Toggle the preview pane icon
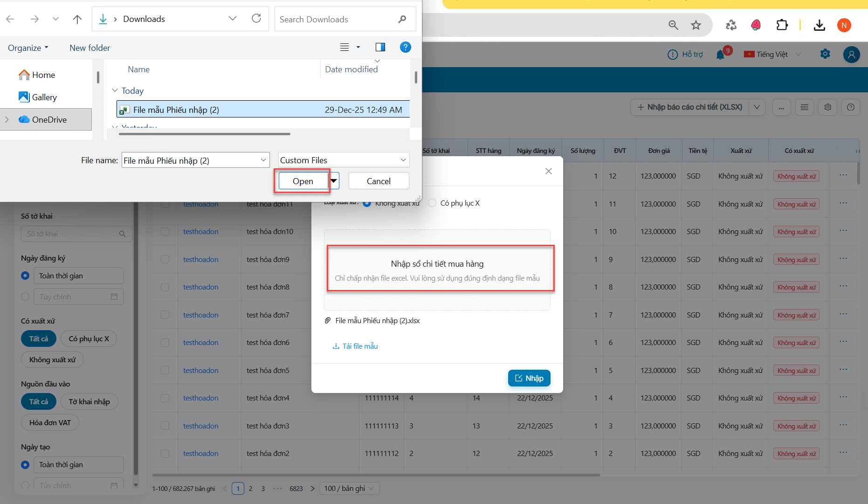 380,47
